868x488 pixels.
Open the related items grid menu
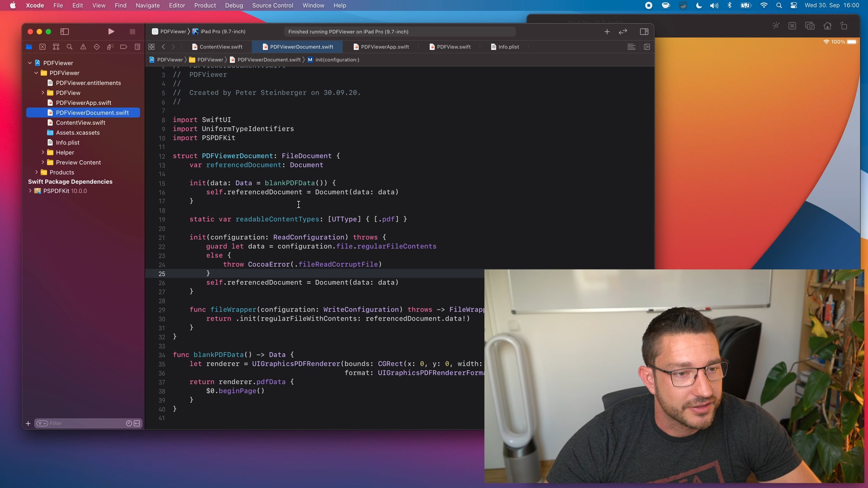[x=152, y=47]
